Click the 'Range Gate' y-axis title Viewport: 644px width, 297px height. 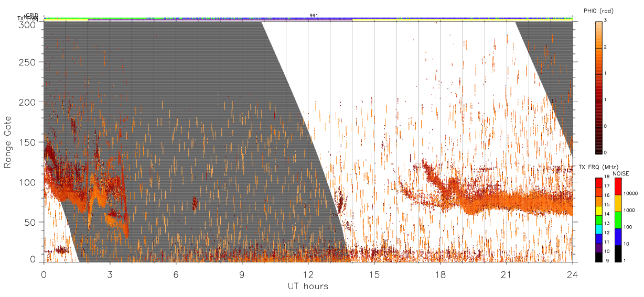coord(8,141)
